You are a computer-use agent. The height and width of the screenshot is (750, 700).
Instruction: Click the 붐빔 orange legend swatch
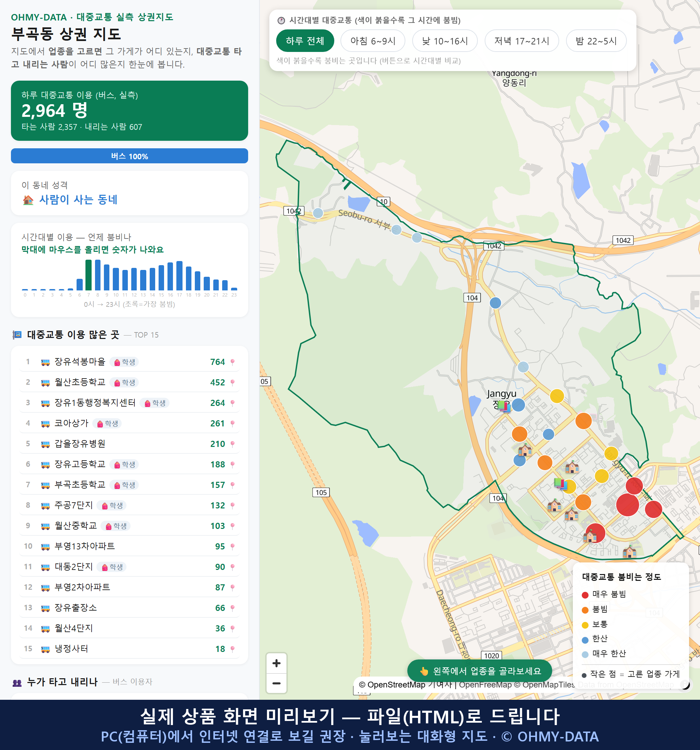point(585,610)
